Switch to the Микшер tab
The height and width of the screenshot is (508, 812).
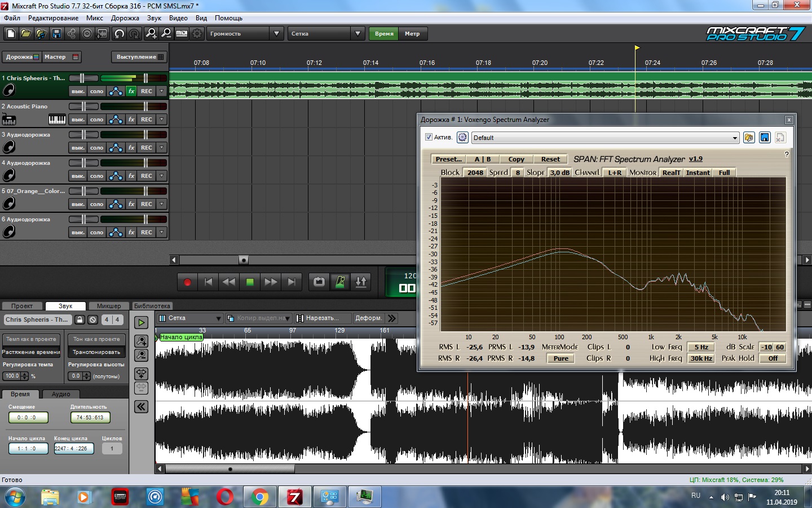[109, 306]
